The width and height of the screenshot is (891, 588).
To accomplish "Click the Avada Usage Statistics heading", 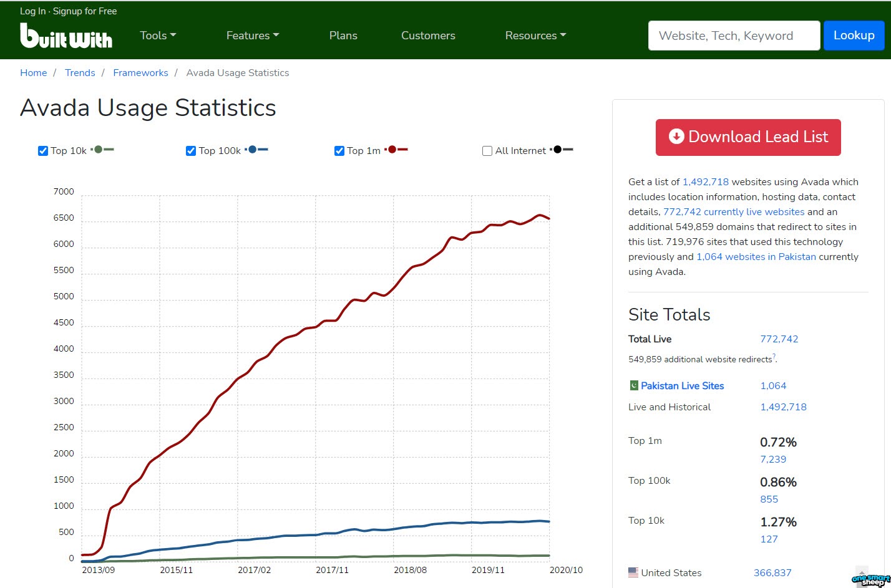I will click(x=148, y=108).
